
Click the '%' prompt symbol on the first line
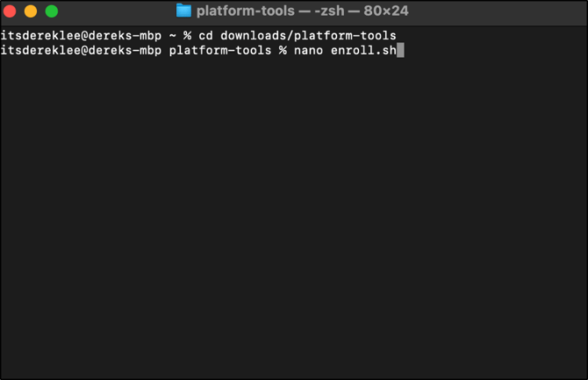point(187,36)
